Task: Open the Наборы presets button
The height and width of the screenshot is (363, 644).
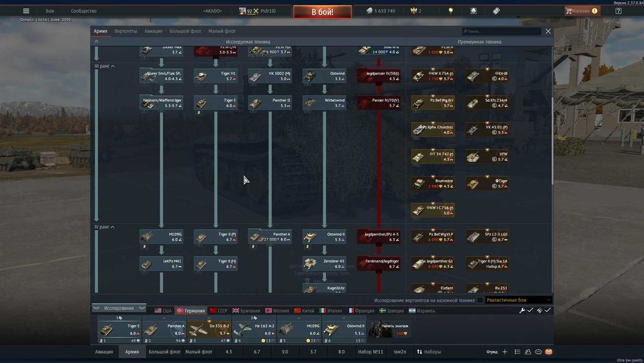Action: [x=429, y=352]
